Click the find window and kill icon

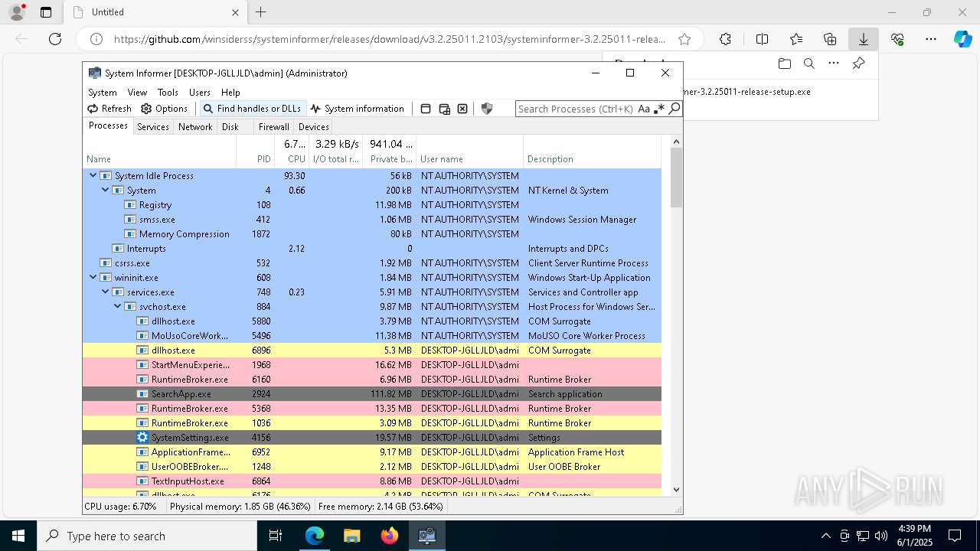pyautogui.click(x=462, y=109)
